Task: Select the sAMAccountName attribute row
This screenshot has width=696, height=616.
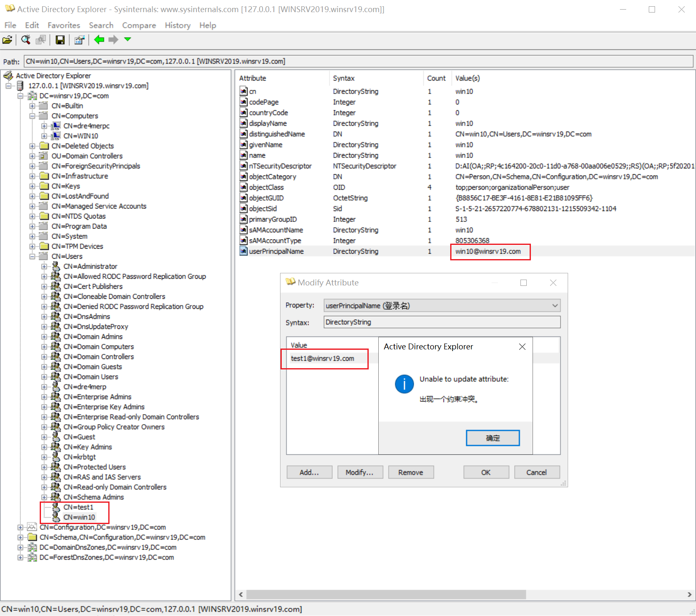Action: coord(465,230)
